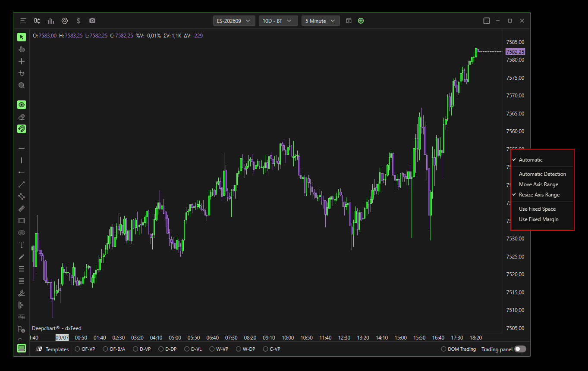Open the ES-202609 symbol dropdown
This screenshot has height=371, width=588.
point(234,21)
